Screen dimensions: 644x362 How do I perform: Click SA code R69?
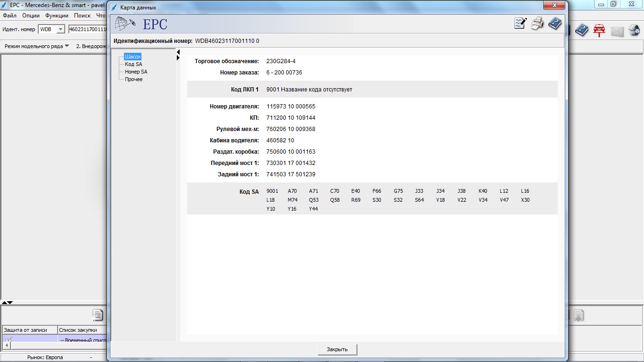(x=356, y=200)
